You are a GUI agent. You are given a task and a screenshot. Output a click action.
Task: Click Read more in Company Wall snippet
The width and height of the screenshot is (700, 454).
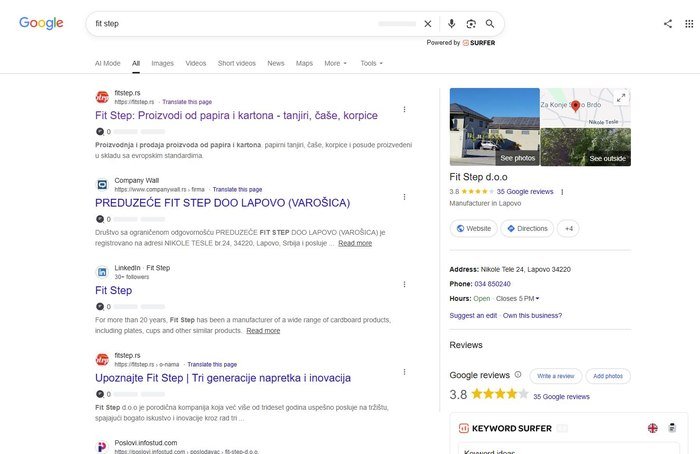(355, 243)
